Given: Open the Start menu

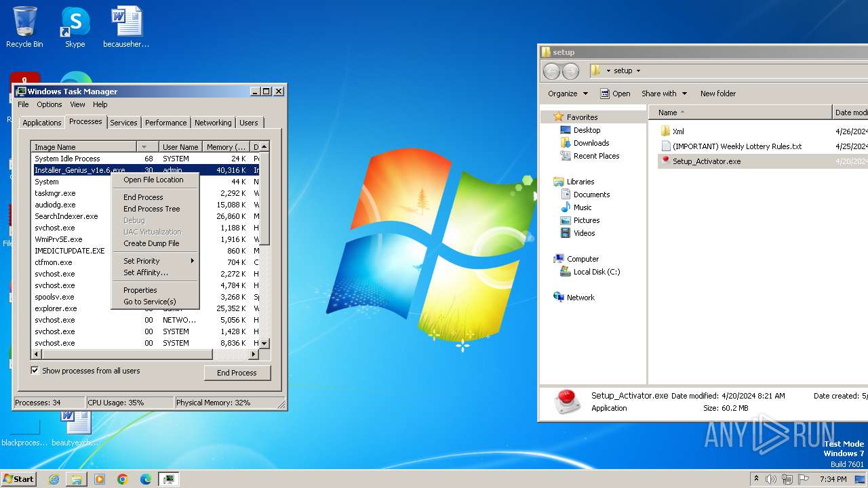Looking at the screenshot, I should [19, 479].
